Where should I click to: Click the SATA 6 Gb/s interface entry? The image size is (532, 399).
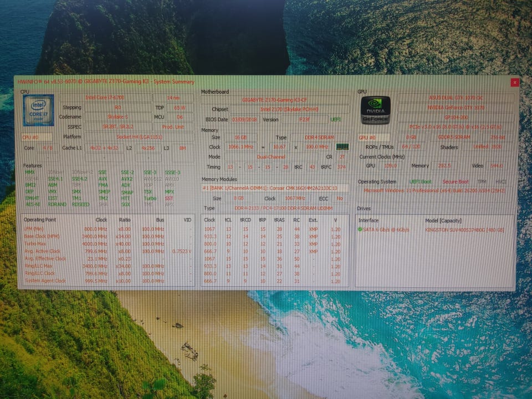pyautogui.click(x=386, y=229)
